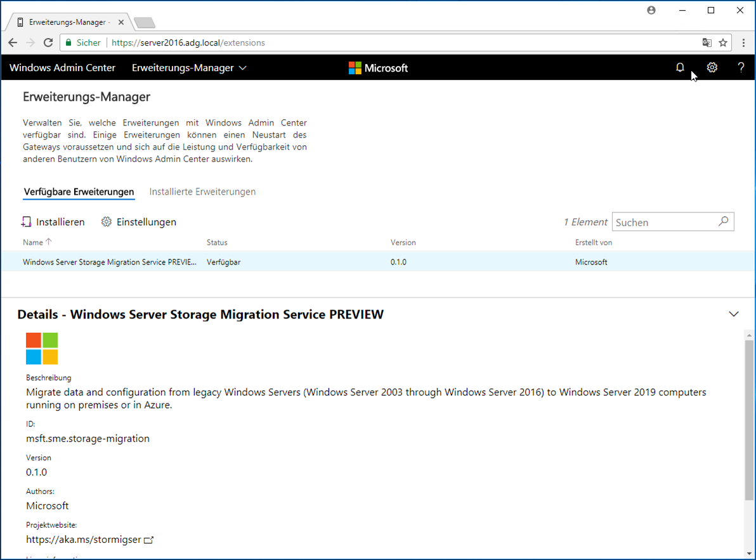Viewport: 756px width, 560px height.
Task: Click the Chrome profile avatar icon
Action: point(651,10)
